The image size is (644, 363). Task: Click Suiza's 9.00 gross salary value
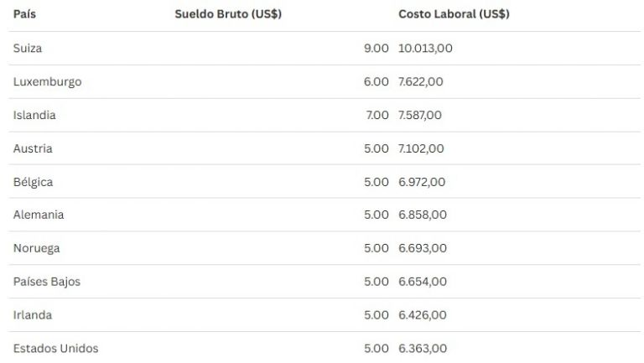(x=377, y=49)
